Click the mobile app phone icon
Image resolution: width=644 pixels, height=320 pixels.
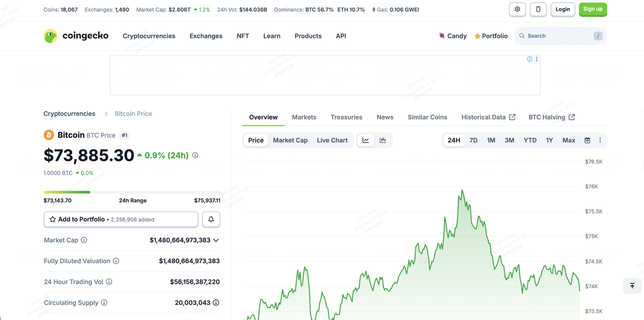[538, 10]
